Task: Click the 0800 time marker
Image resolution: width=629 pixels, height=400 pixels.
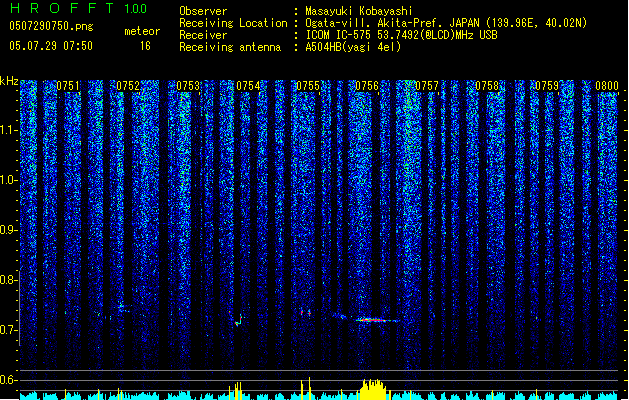Action: tap(607, 86)
